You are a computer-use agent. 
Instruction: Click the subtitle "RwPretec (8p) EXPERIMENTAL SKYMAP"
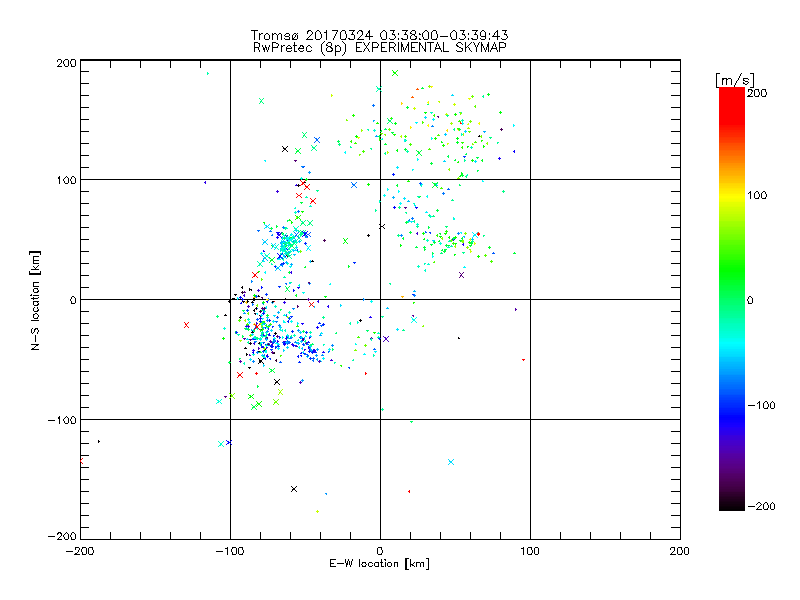click(x=380, y=48)
